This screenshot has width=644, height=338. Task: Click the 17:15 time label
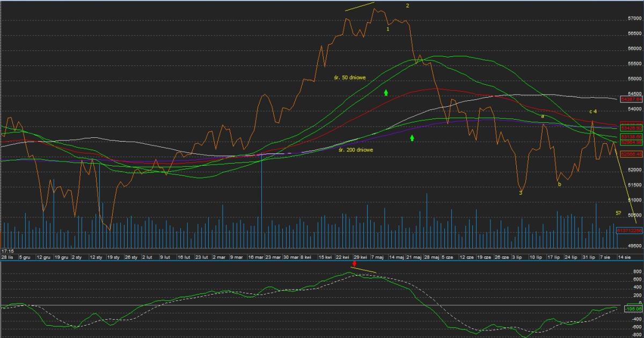7,251
